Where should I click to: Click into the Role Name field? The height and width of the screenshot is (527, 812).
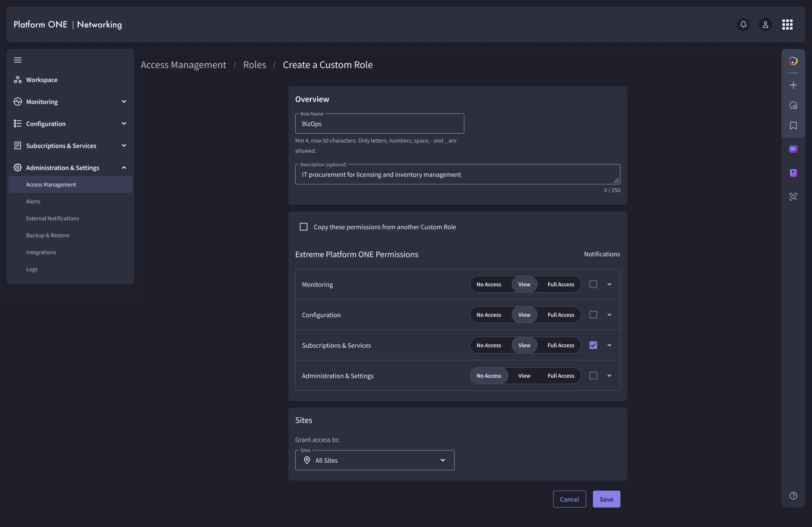pos(379,124)
